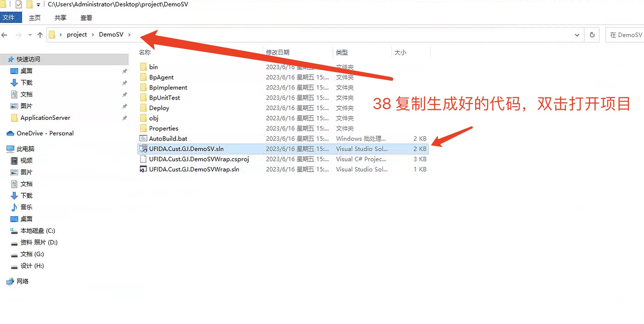
Task: Expand the chevron after DemoSV breadcrumb
Action: pos(130,35)
